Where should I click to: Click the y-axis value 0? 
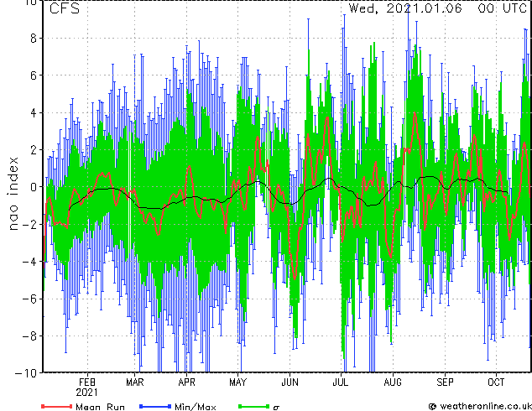[x=34, y=187]
